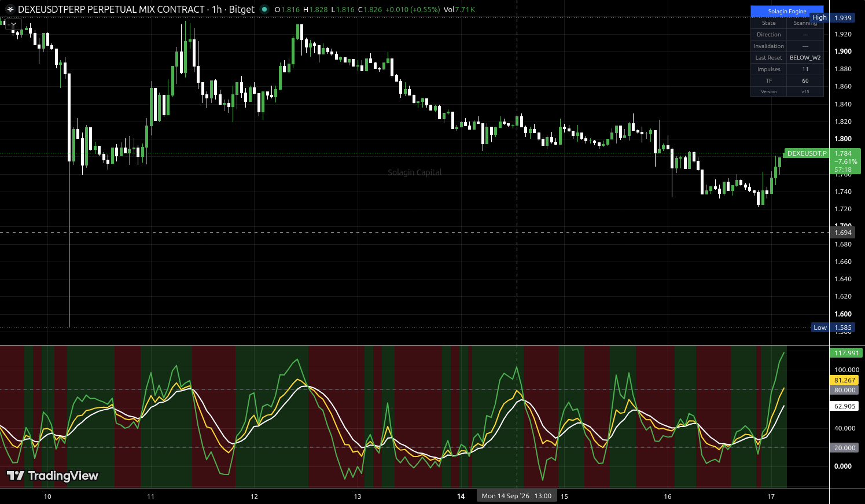Click the Direction label cell
This screenshot has width=865, height=504.
coord(768,35)
